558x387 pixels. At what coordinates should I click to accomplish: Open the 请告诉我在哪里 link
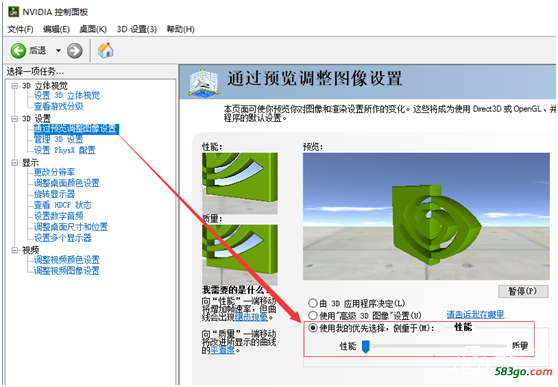(x=475, y=315)
